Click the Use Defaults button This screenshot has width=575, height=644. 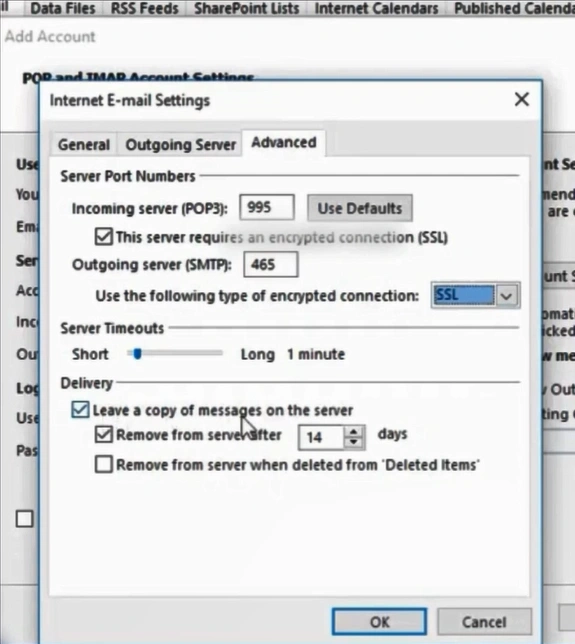[360, 208]
